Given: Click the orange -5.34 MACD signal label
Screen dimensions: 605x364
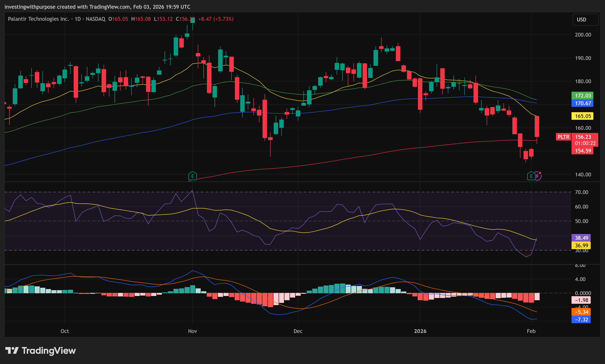Looking at the screenshot, I should [x=581, y=312].
